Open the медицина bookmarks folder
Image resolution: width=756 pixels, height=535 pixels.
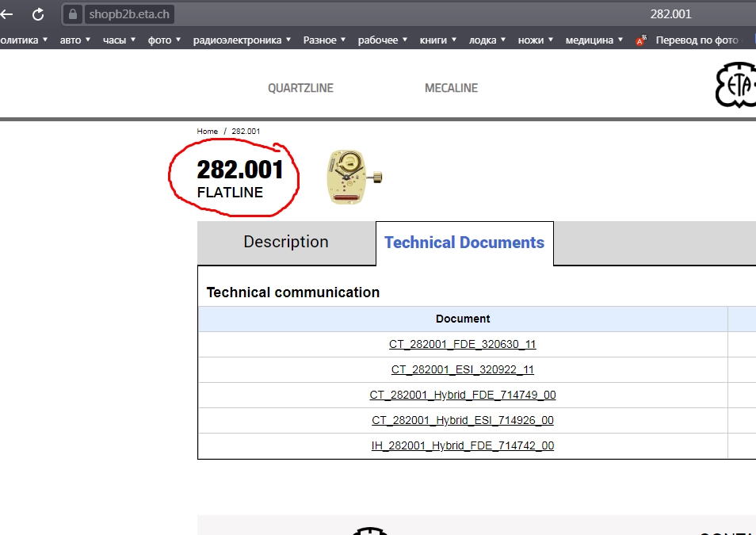[594, 40]
